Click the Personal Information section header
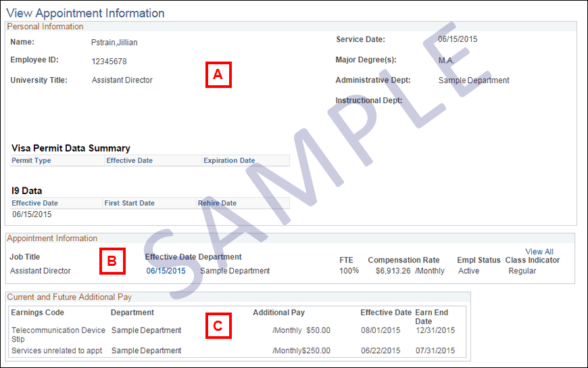This screenshot has height=368, width=588. click(45, 26)
